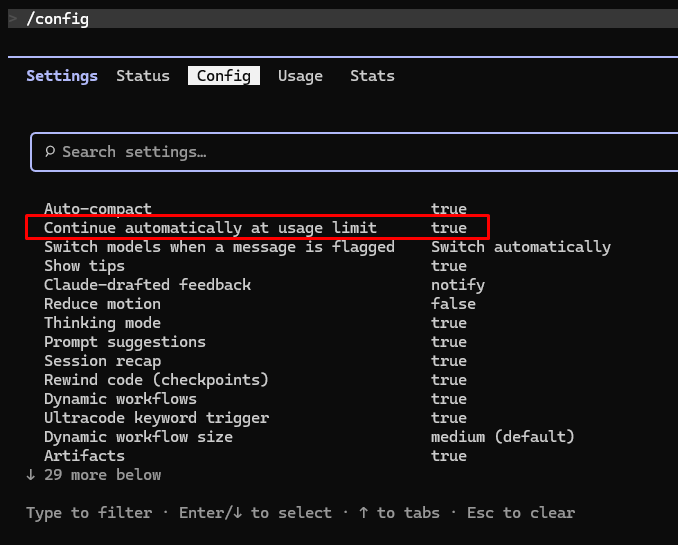The height and width of the screenshot is (545, 678).
Task: Click the Settings heading label
Action: tap(62, 76)
